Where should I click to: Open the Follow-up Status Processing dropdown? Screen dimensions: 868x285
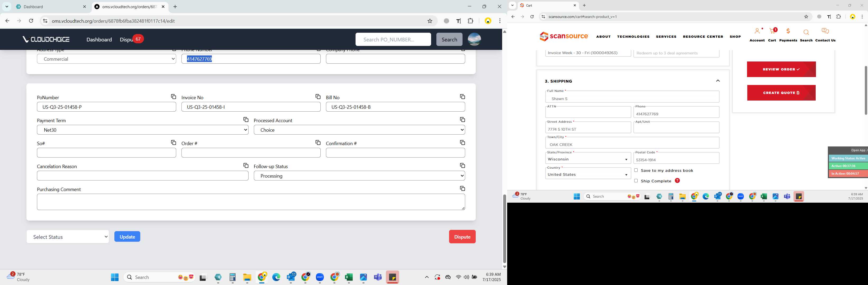pyautogui.click(x=359, y=176)
